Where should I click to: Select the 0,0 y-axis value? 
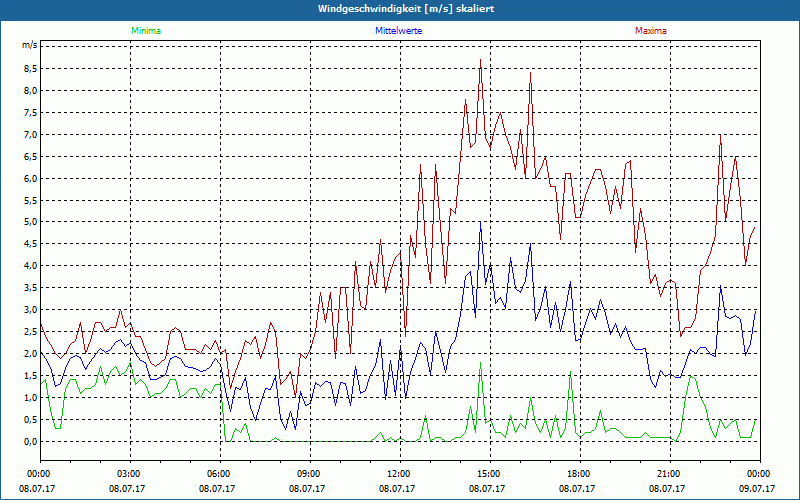coord(31,441)
